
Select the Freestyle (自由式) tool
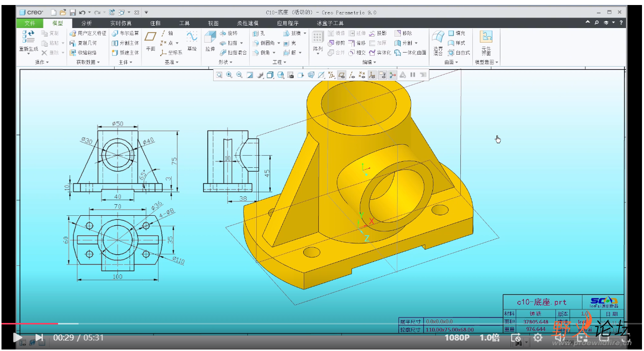coord(459,52)
